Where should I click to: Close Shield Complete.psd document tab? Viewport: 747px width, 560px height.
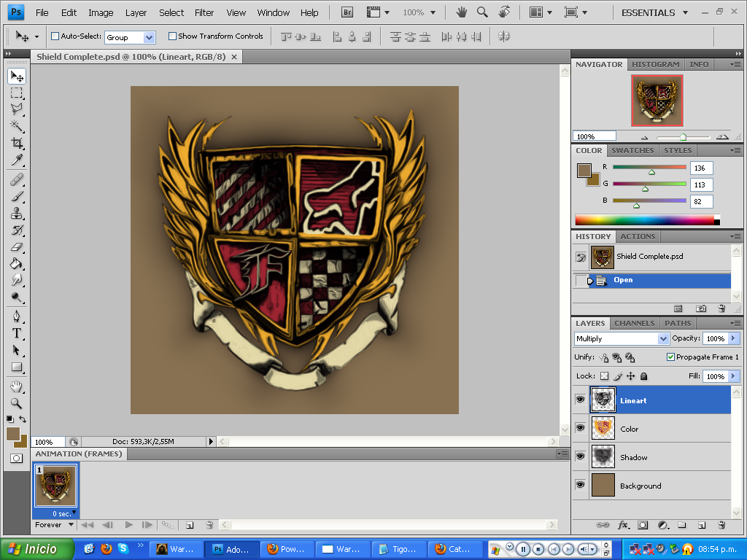234,57
